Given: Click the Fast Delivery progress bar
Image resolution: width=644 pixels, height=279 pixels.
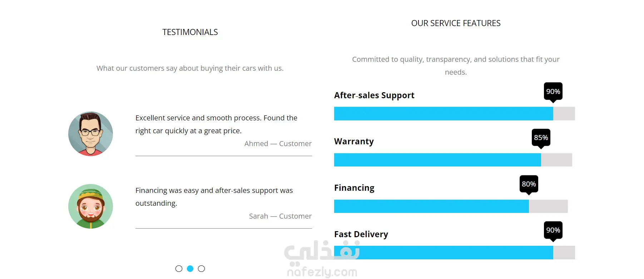Looking at the screenshot, I should point(454,253).
